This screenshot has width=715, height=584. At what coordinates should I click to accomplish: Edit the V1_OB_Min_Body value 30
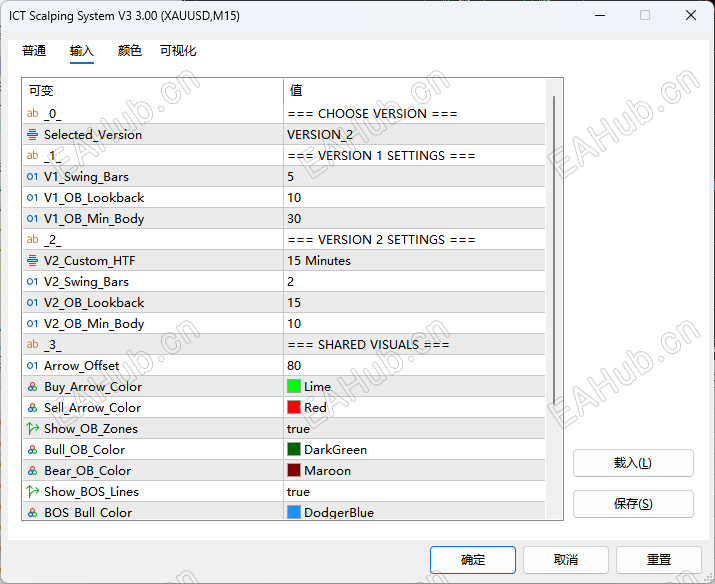tap(414, 218)
